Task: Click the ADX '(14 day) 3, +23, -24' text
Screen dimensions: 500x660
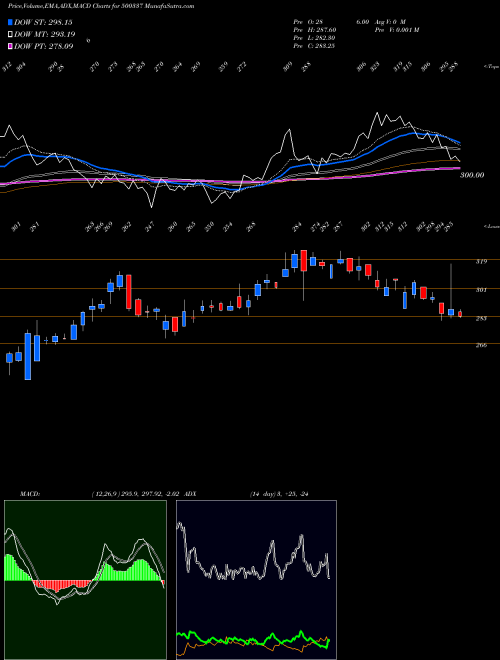Action: (x=277, y=493)
